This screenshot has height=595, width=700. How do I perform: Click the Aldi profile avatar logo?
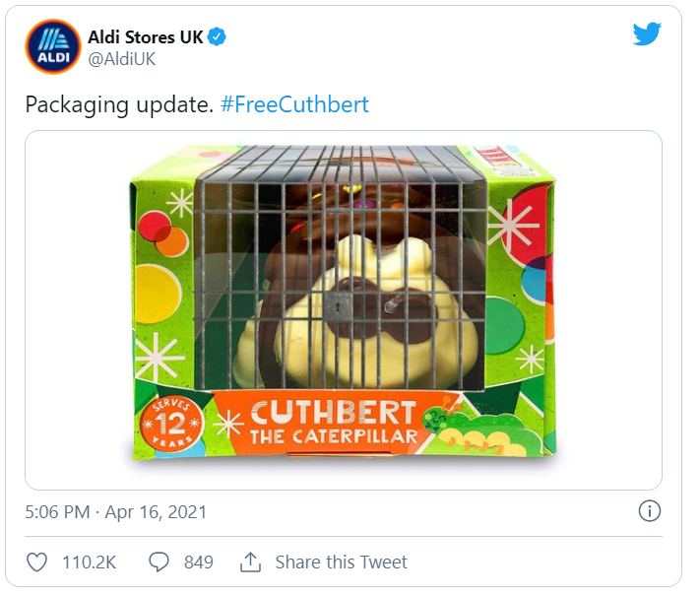point(53,46)
